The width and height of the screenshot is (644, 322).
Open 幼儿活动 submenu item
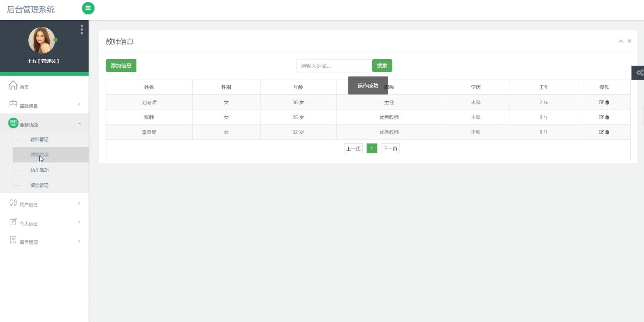[39, 170]
